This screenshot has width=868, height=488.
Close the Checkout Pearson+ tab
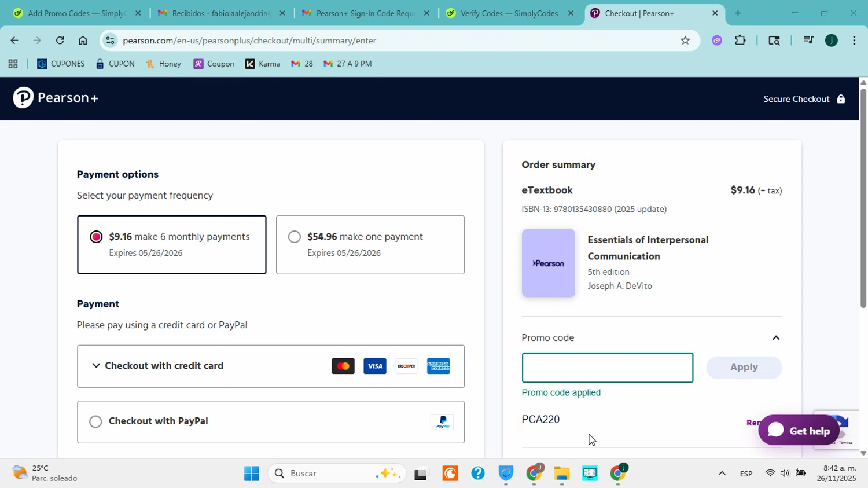(x=715, y=13)
